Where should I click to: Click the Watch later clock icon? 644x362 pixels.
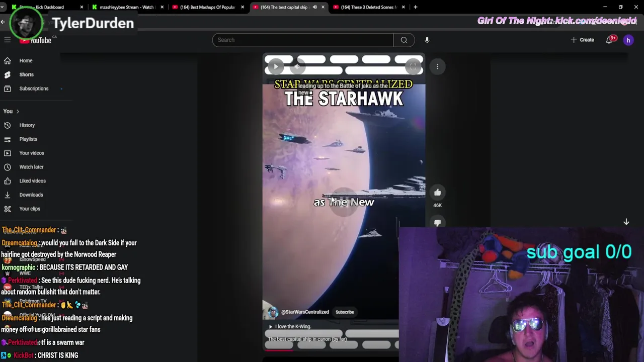tap(8, 167)
